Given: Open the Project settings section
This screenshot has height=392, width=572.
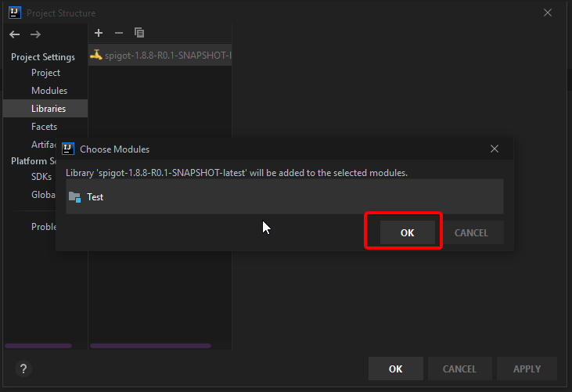Looking at the screenshot, I should point(45,73).
